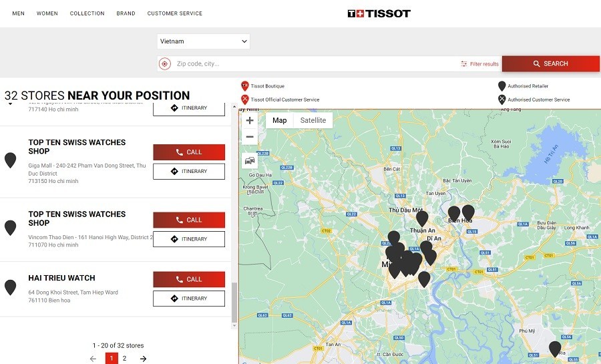Click the red SEARCH button
This screenshot has width=601, height=364.
click(551, 63)
